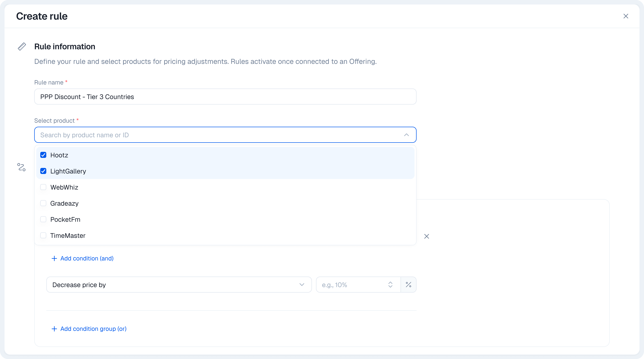This screenshot has height=359, width=644.
Task: Click the percentage value stepper arrows
Action: 390,285
